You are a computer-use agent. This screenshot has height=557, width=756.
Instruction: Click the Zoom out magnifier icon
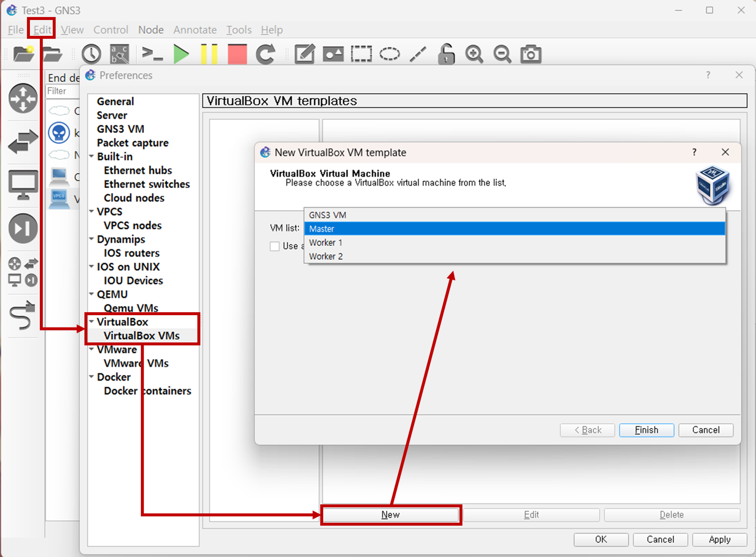tap(502, 54)
